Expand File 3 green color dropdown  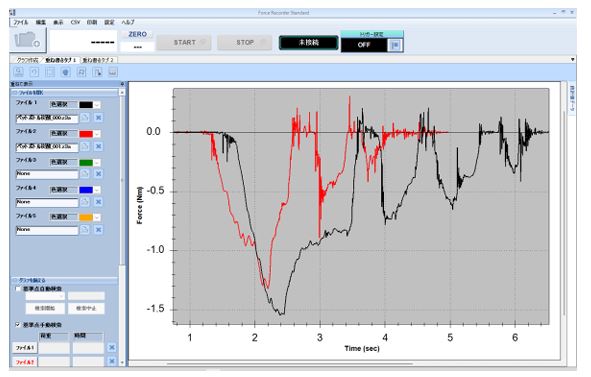pyautogui.click(x=97, y=163)
